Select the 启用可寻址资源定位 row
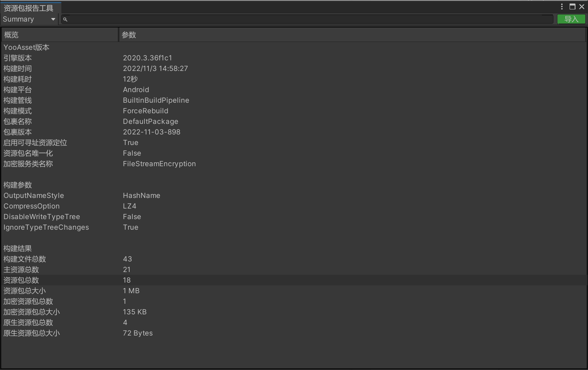Screen dimensions: 588x370 pos(294,143)
